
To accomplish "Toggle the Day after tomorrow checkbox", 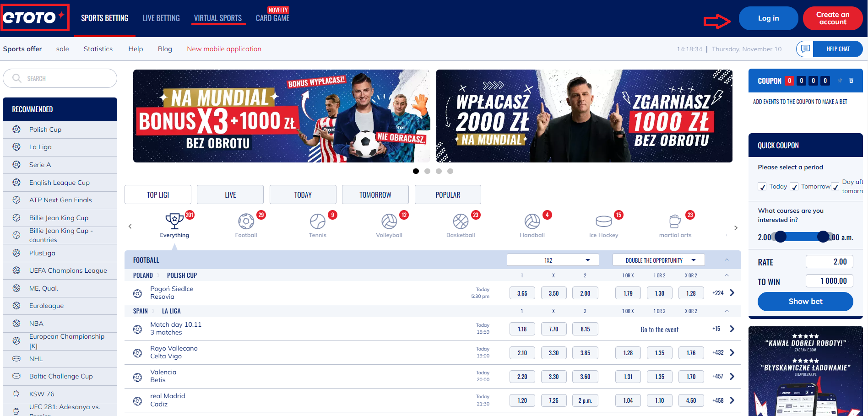I will pyautogui.click(x=835, y=187).
